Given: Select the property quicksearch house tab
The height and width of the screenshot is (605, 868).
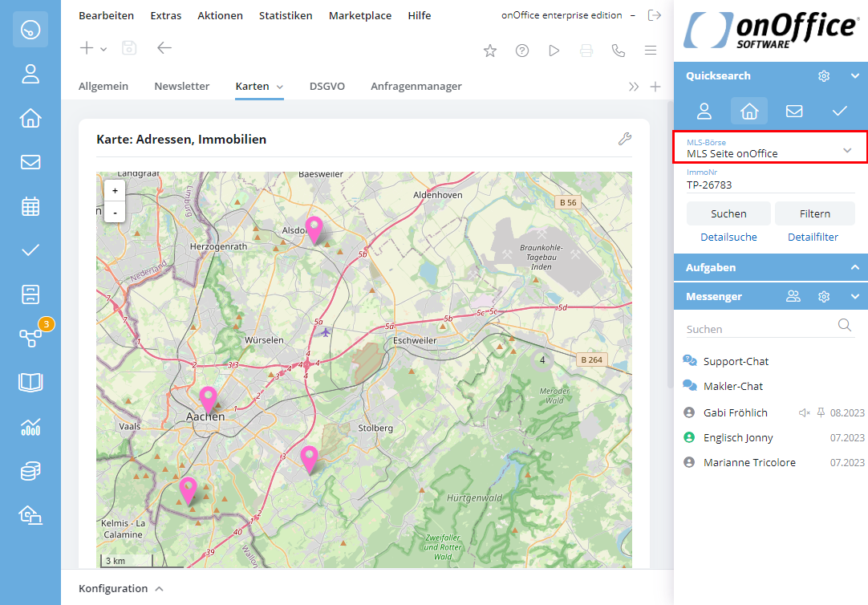Looking at the screenshot, I should (x=749, y=112).
